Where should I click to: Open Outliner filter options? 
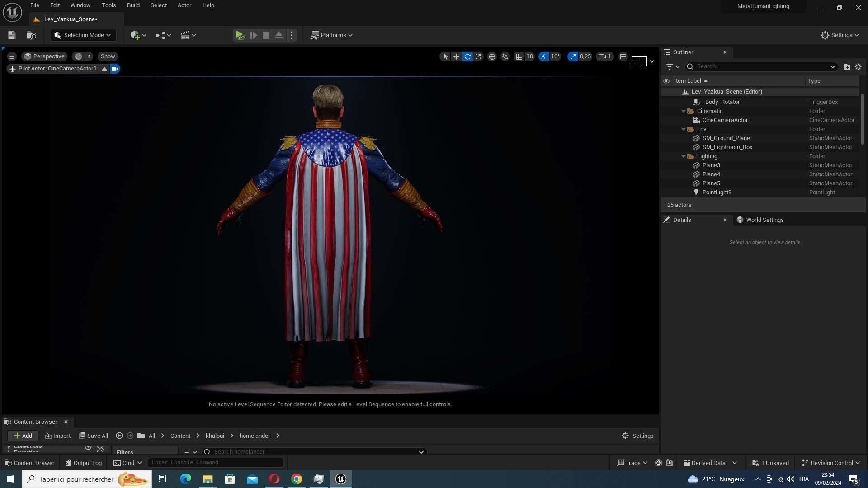(673, 66)
